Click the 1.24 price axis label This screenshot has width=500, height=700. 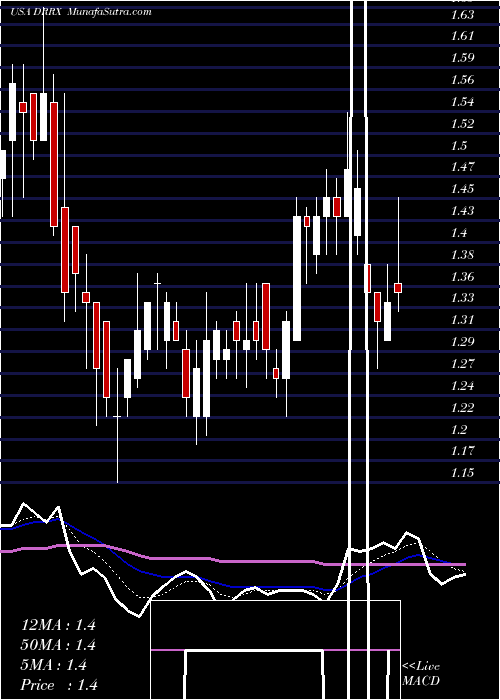coord(463,385)
